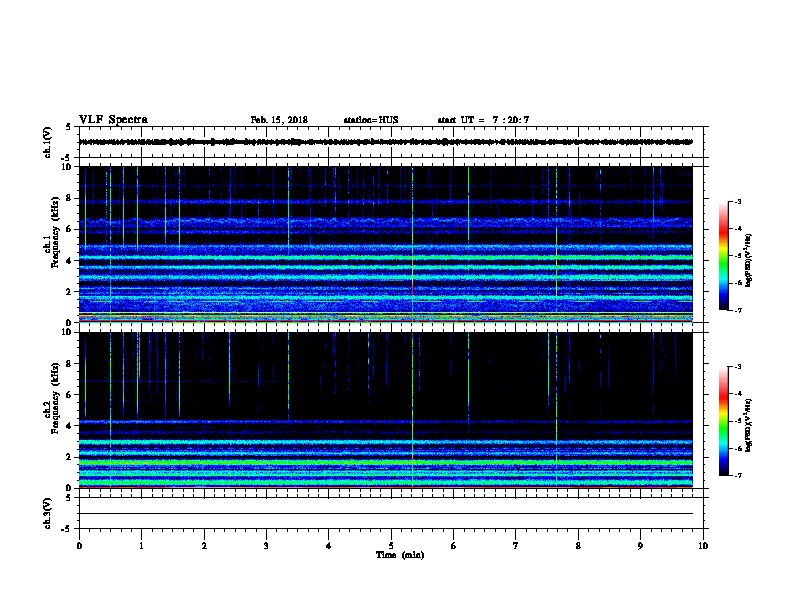Click the bright sferic near 5.35 min in ch.1 spectrogram
This screenshot has height=612, width=792.
[413, 244]
